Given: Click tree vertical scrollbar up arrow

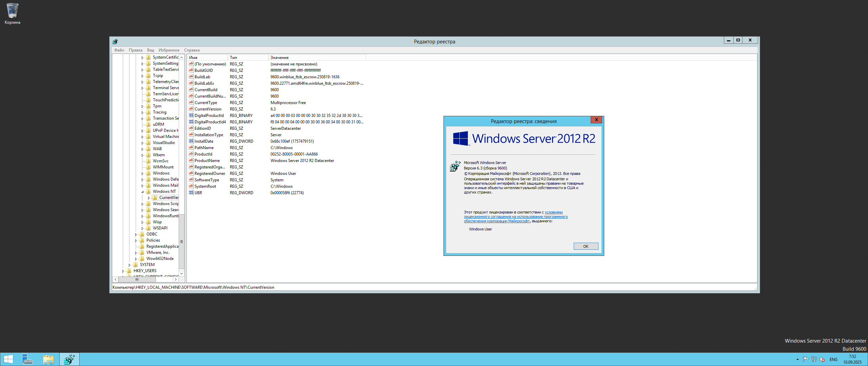Looking at the screenshot, I should pyautogui.click(x=182, y=57).
